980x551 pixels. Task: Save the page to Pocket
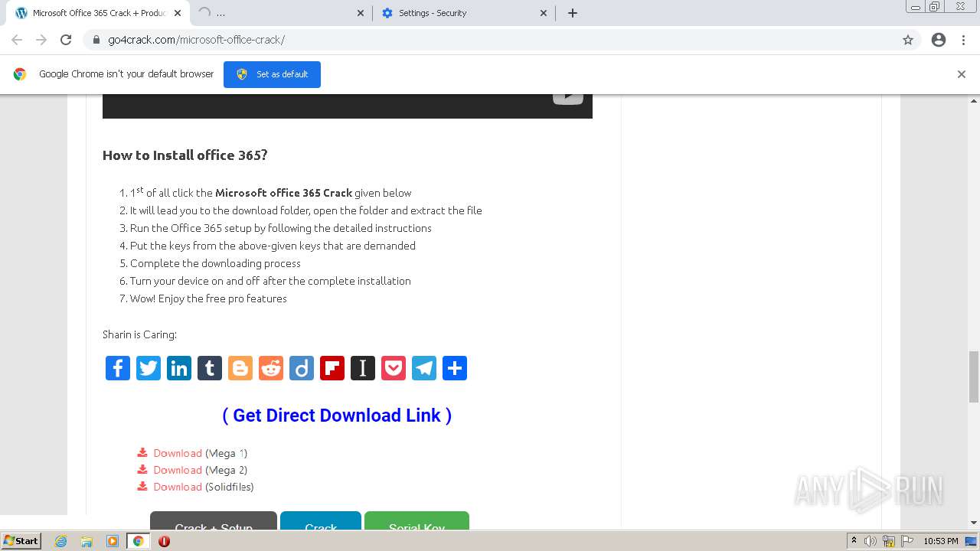pos(394,368)
